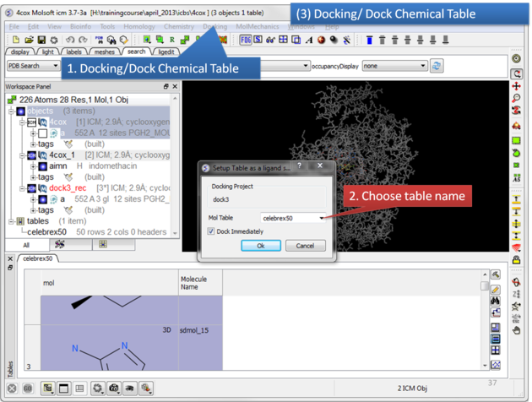
Task: Click the save disk icon in toolbar
Action: pyautogui.click(x=42, y=40)
